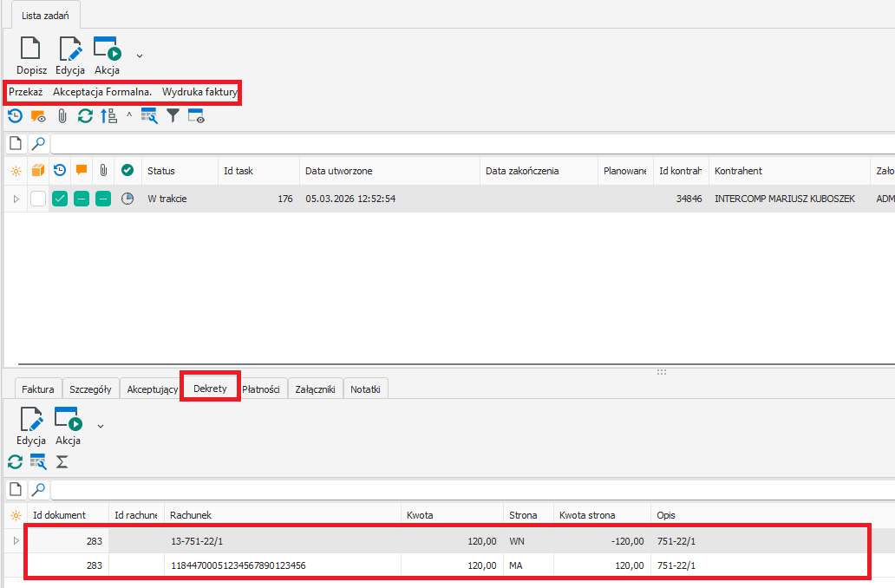
Task: Click the comment preview icon with eye
Action: tap(38, 115)
